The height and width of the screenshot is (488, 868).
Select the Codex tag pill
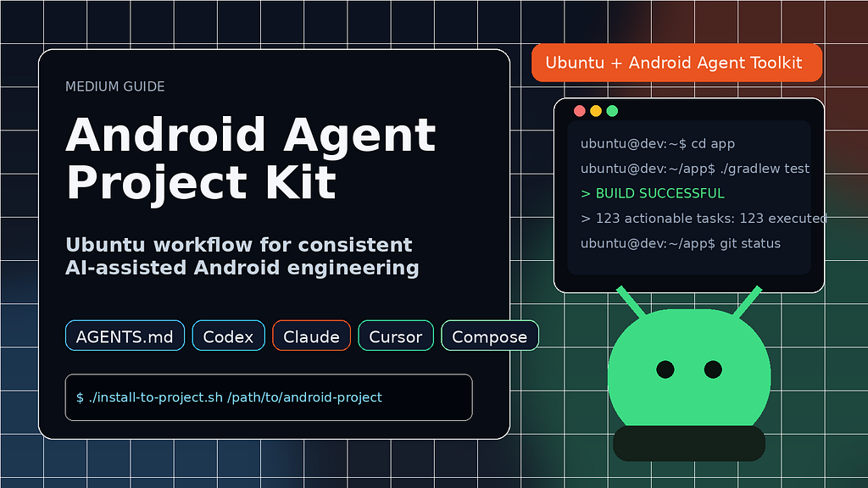229,335
